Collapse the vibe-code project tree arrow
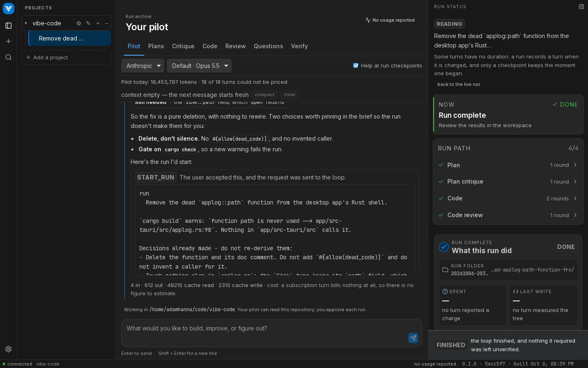Image resolution: width=588 pixels, height=368 pixels. click(x=26, y=23)
